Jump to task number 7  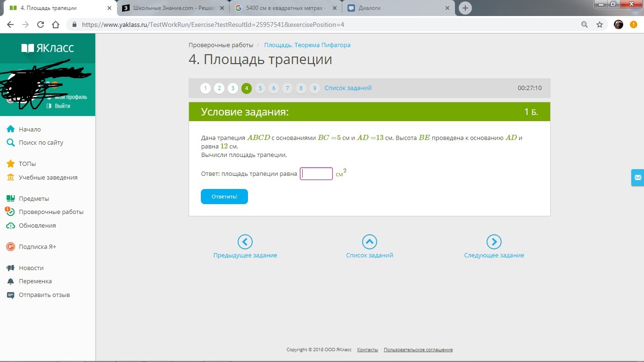pyautogui.click(x=287, y=88)
